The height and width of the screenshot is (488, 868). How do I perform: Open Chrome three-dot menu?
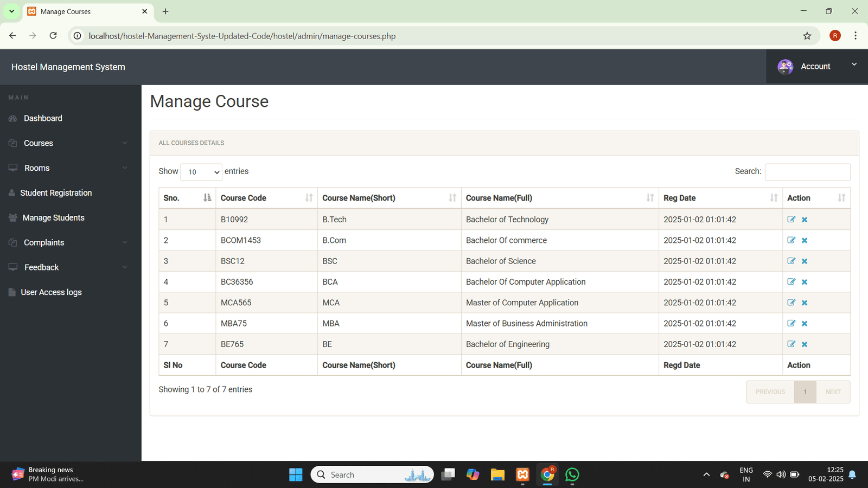click(856, 36)
